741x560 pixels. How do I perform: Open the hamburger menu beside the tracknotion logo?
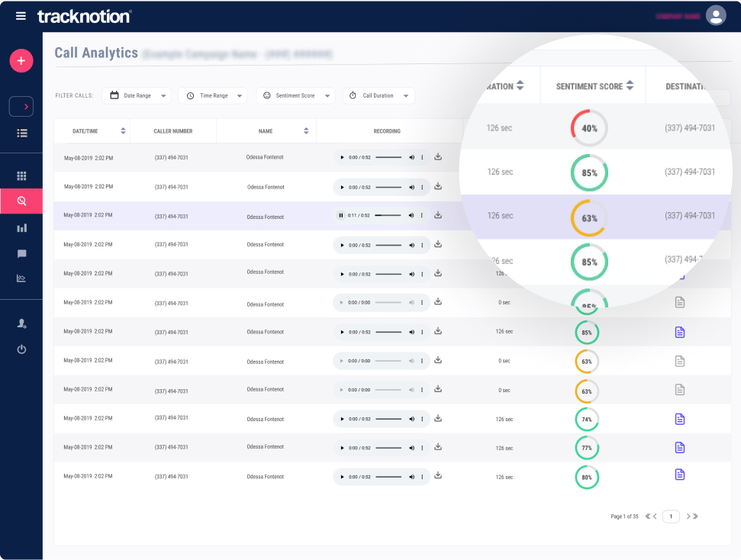[x=21, y=16]
